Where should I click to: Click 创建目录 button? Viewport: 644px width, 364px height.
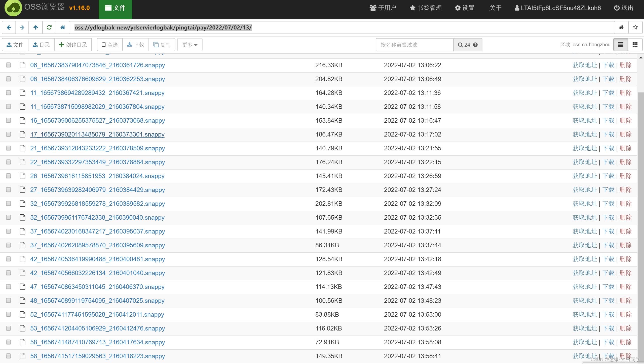[x=73, y=45]
